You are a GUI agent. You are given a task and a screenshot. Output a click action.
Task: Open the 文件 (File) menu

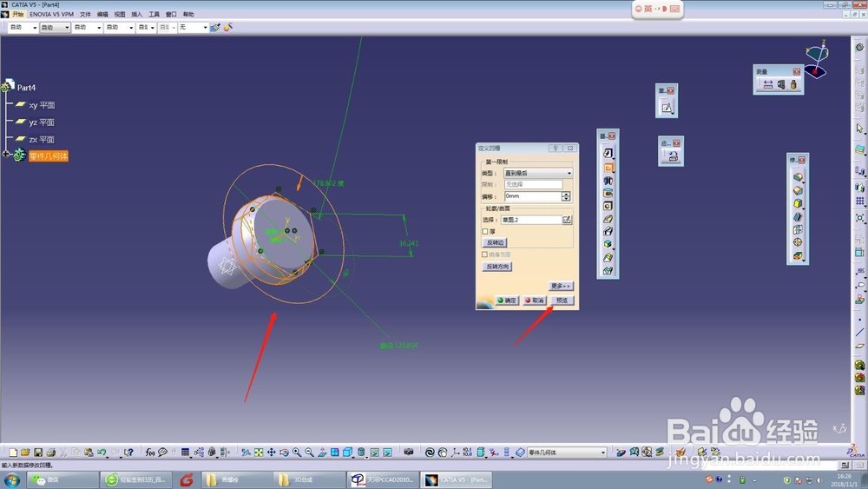(x=85, y=15)
